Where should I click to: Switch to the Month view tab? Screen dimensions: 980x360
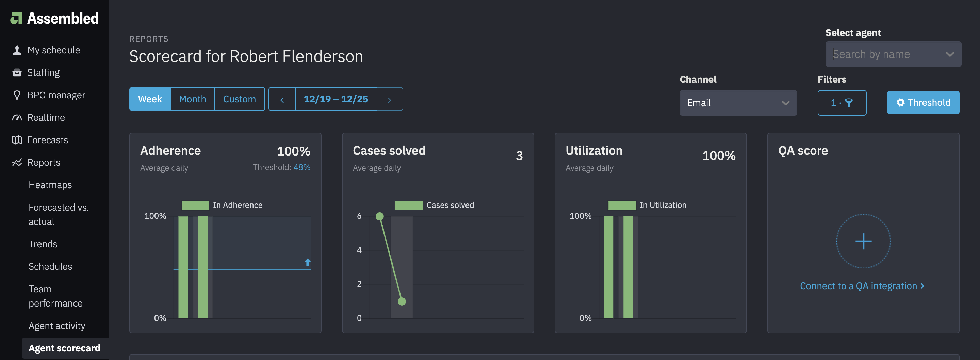coord(192,99)
